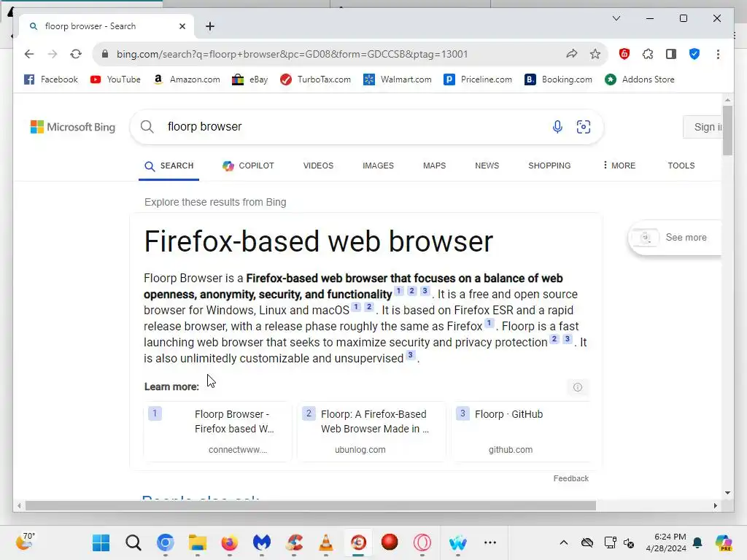Start voice search with microphone icon
The image size is (747, 560).
[557, 127]
